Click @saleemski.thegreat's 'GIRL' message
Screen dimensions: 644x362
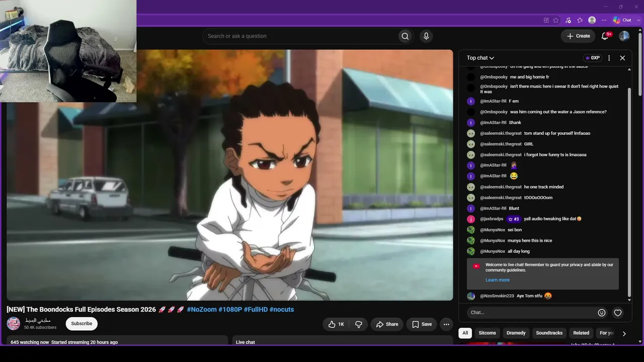coord(529,144)
